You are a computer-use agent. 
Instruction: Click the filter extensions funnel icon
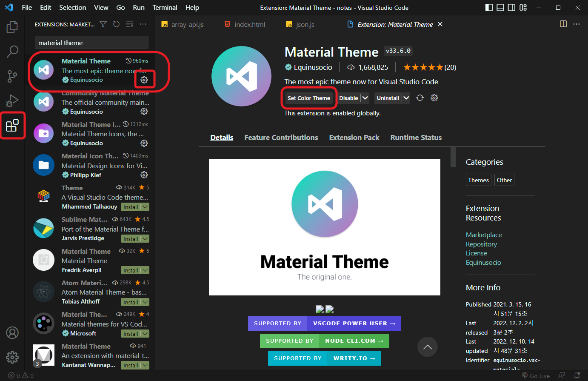click(x=103, y=24)
